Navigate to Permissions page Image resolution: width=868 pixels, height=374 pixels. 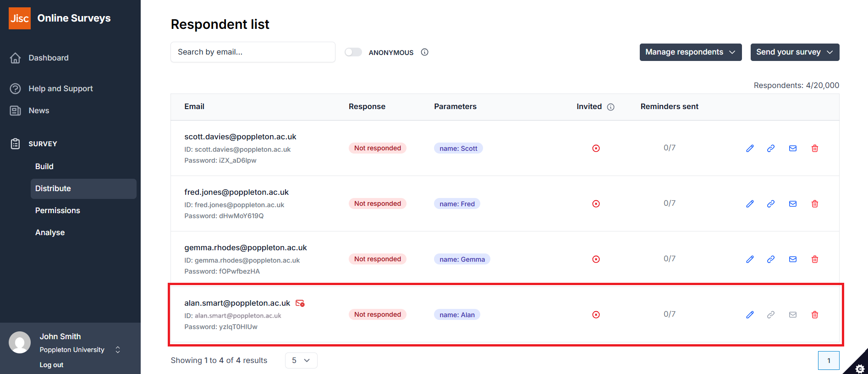tap(58, 210)
